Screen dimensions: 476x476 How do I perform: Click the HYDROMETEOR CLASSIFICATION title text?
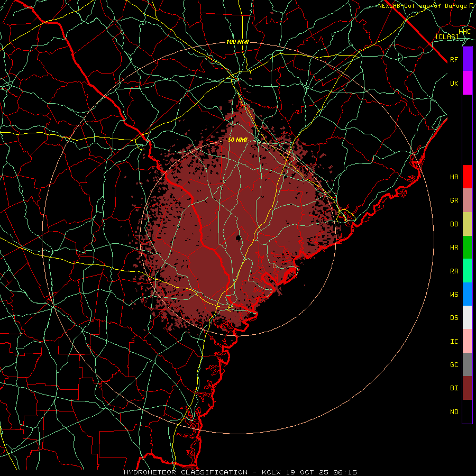coord(186,472)
